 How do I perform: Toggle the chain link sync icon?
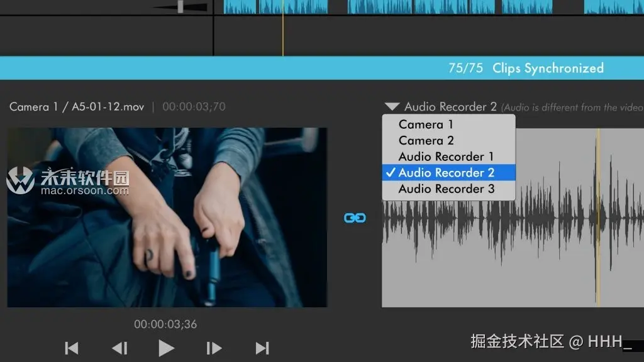tap(355, 217)
